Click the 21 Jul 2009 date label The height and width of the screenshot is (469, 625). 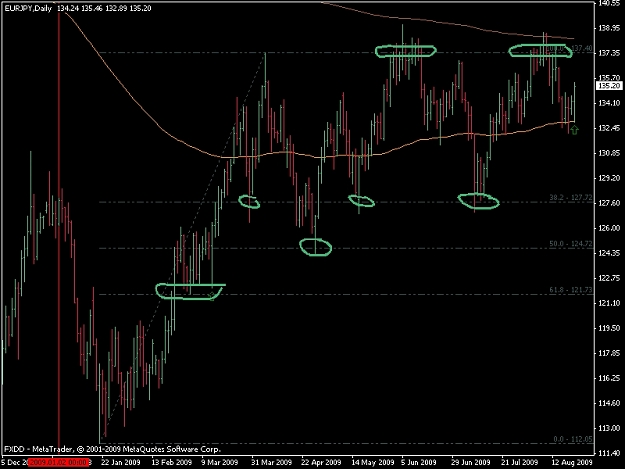coord(520,462)
